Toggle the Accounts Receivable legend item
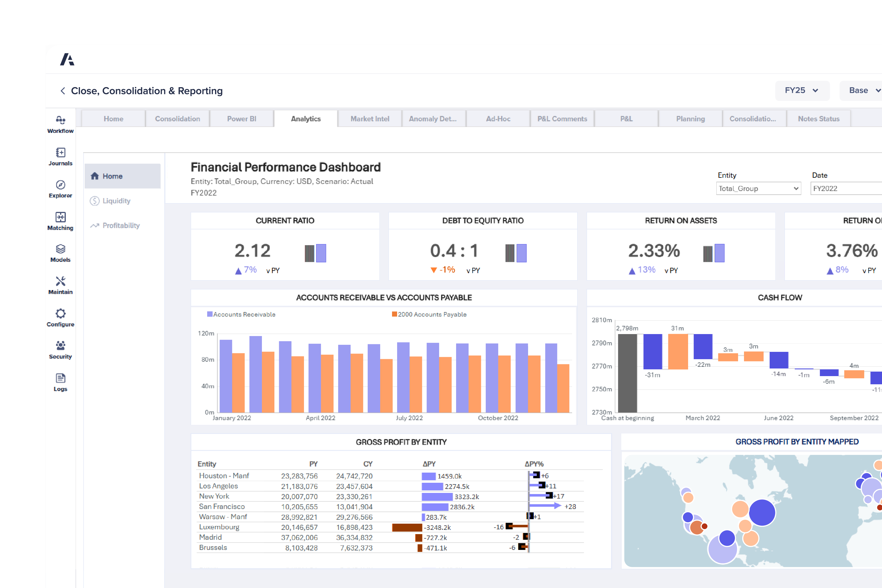The width and height of the screenshot is (882, 588). pyautogui.click(x=241, y=314)
